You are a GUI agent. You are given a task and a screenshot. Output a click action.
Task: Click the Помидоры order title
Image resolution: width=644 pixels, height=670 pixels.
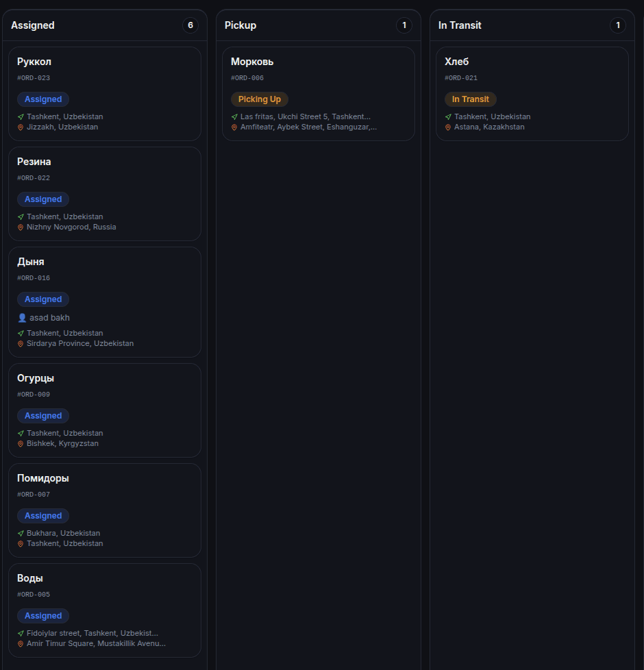point(43,479)
